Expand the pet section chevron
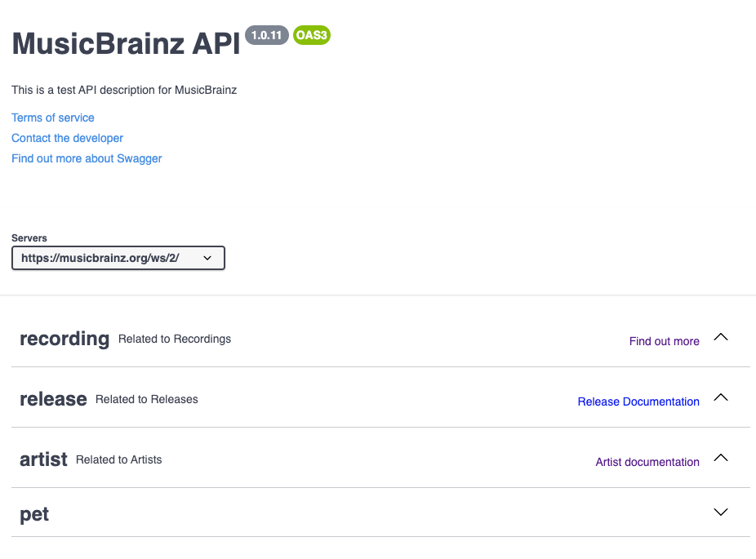 720,512
